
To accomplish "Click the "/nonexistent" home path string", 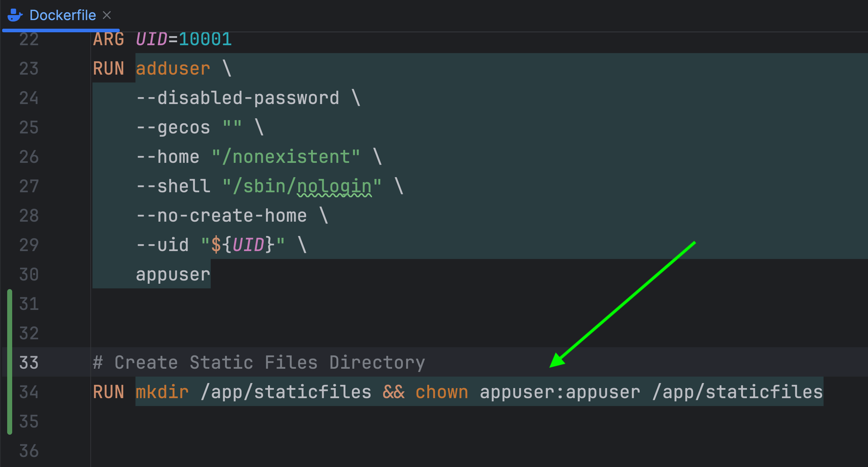I will point(286,157).
